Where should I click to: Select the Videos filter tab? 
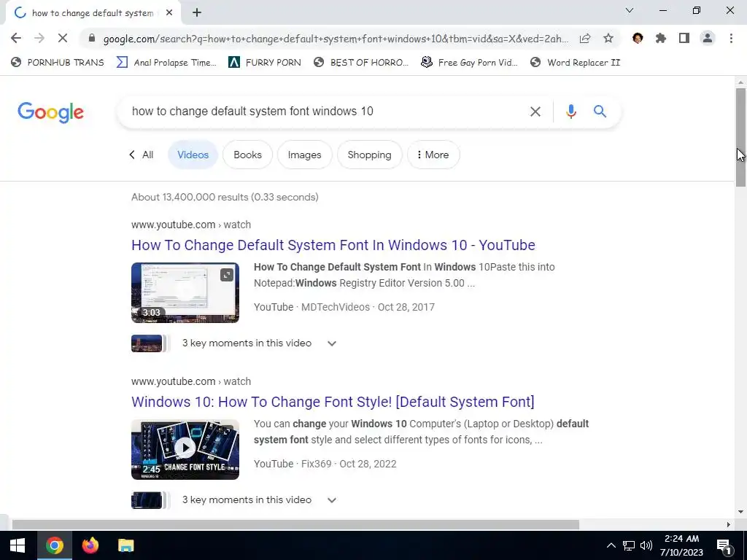click(x=193, y=155)
